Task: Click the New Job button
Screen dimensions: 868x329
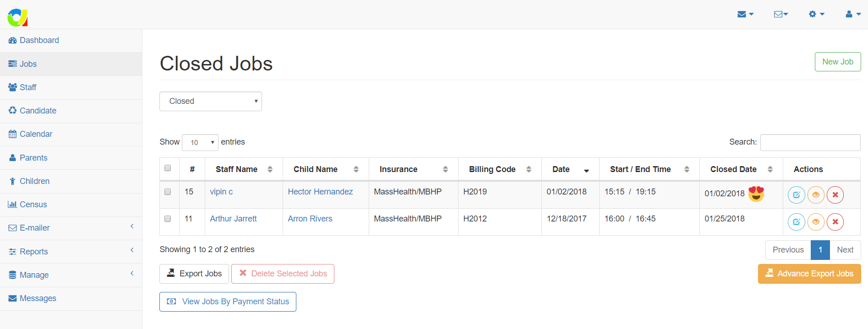Action: (837, 62)
